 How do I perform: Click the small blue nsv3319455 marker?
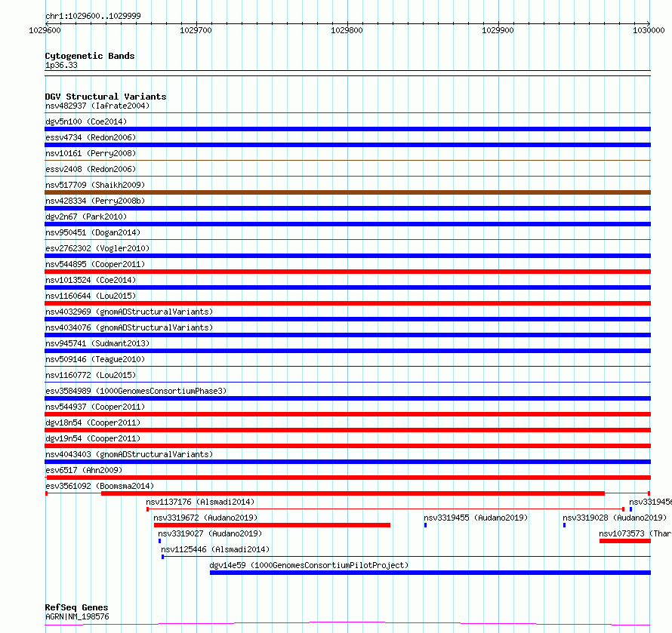[x=425, y=525]
